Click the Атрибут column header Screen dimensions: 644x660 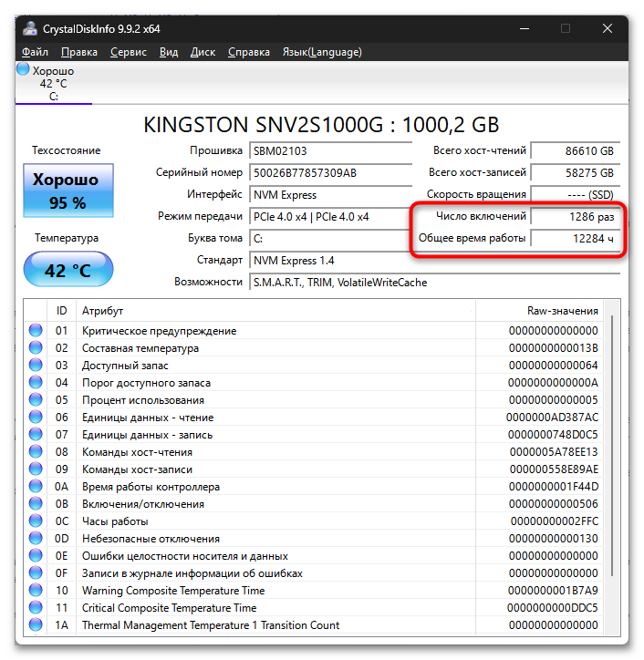coord(275,311)
